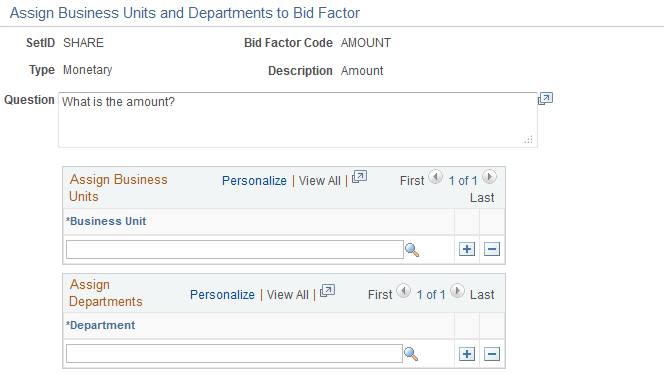This screenshot has height=374, width=664.
Task: Add a new Business Unit row
Action: (467, 249)
